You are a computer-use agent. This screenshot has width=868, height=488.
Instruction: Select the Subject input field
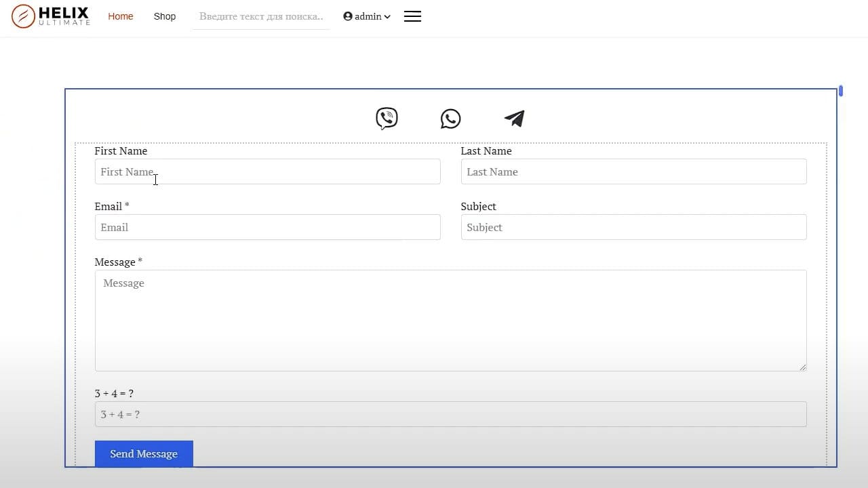coord(633,227)
